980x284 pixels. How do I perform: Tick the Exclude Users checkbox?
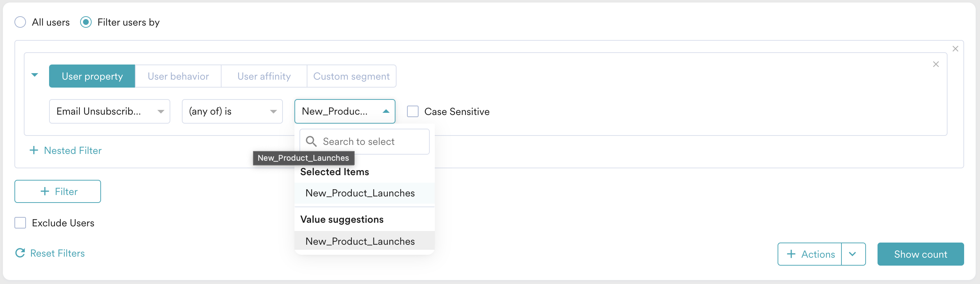pyautogui.click(x=20, y=223)
